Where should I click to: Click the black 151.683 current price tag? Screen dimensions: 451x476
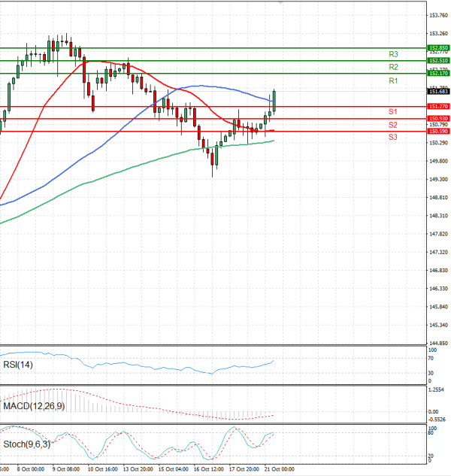coord(438,91)
